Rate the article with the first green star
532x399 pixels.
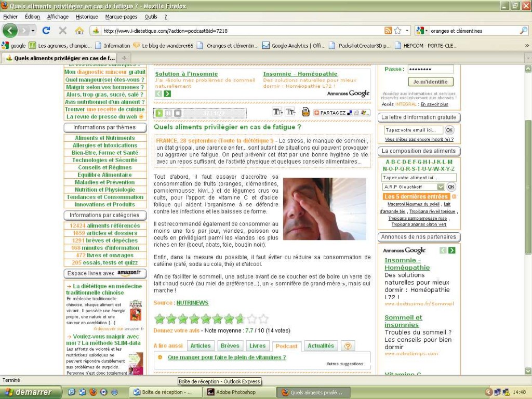[x=159, y=319]
